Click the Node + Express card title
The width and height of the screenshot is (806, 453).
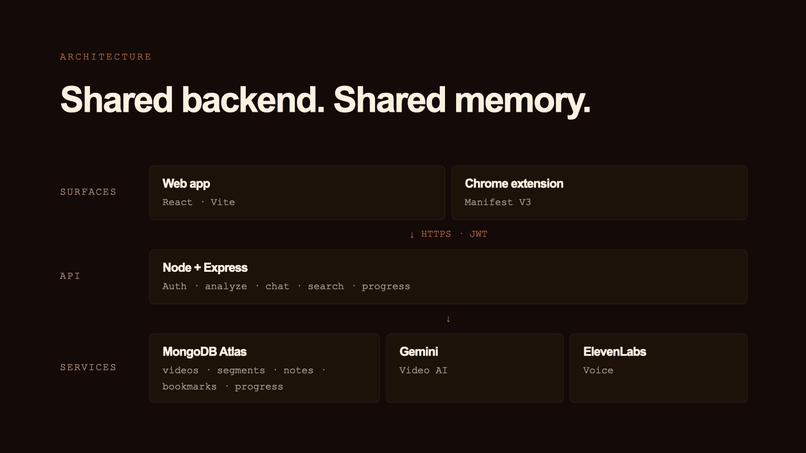(x=205, y=267)
